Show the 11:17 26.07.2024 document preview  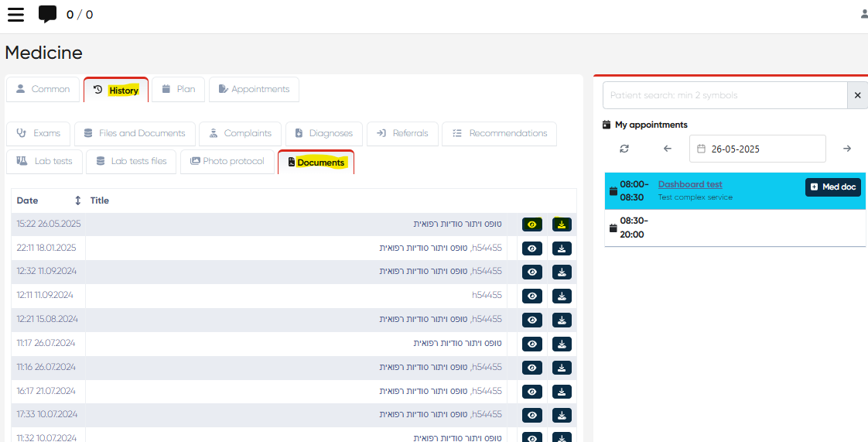(x=532, y=344)
